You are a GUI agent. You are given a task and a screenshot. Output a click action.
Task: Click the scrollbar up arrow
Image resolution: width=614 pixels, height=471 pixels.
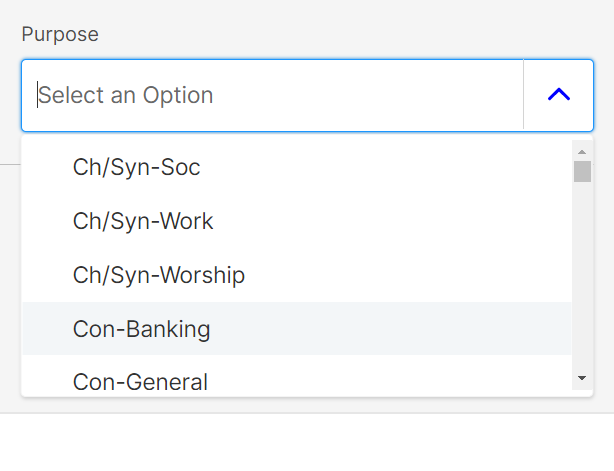pyautogui.click(x=582, y=150)
